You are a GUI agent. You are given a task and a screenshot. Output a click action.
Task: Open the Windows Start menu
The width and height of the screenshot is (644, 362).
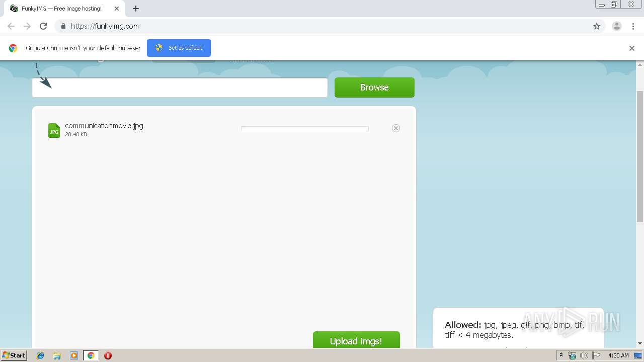(14, 355)
